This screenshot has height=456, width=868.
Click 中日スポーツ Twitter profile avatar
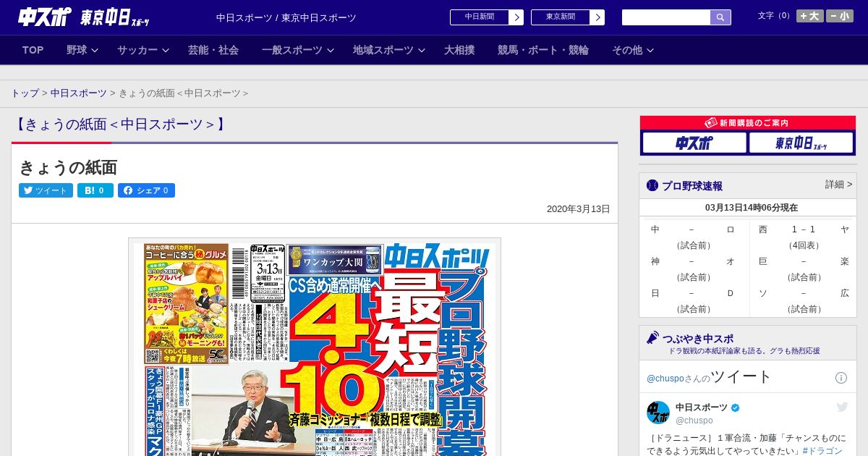coord(658,413)
